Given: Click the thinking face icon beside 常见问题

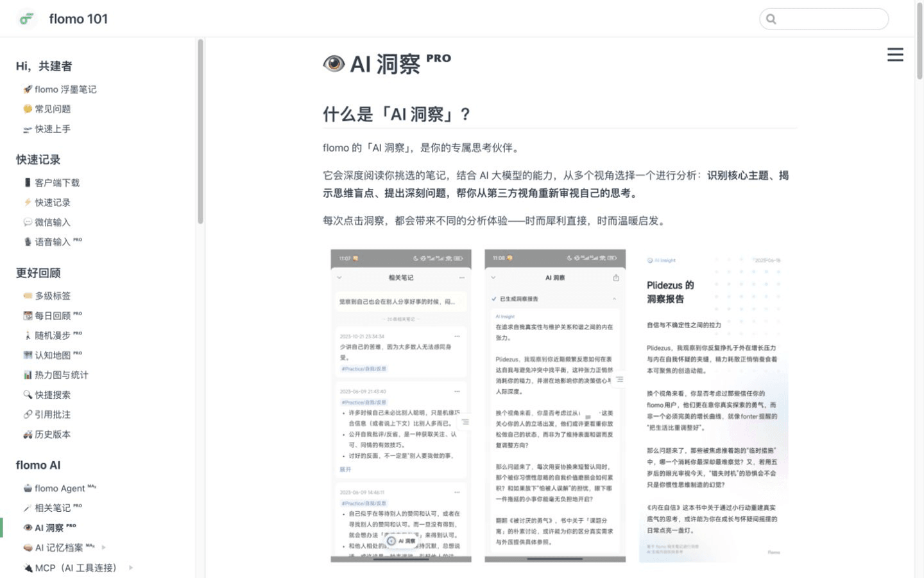Looking at the screenshot, I should tap(28, 109).
